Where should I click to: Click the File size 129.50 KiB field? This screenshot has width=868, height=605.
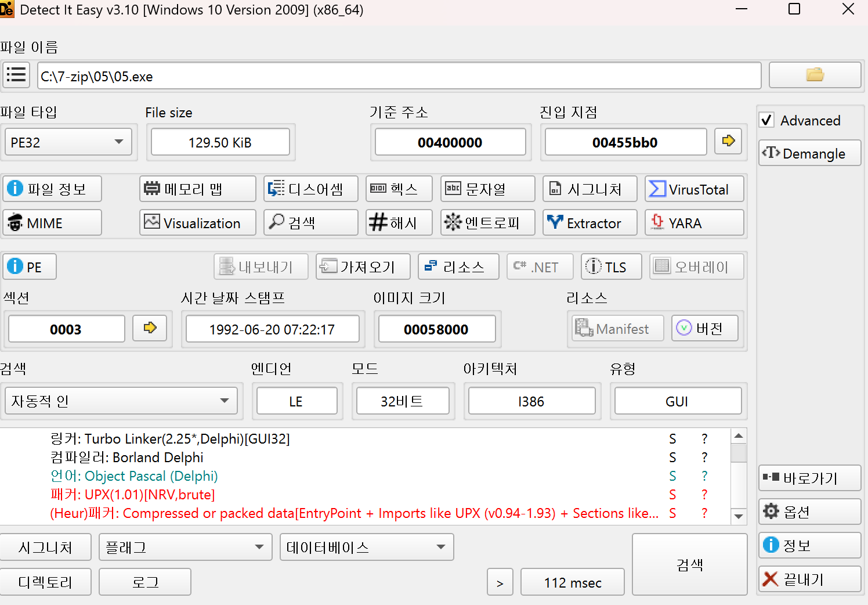pos(220,142)
